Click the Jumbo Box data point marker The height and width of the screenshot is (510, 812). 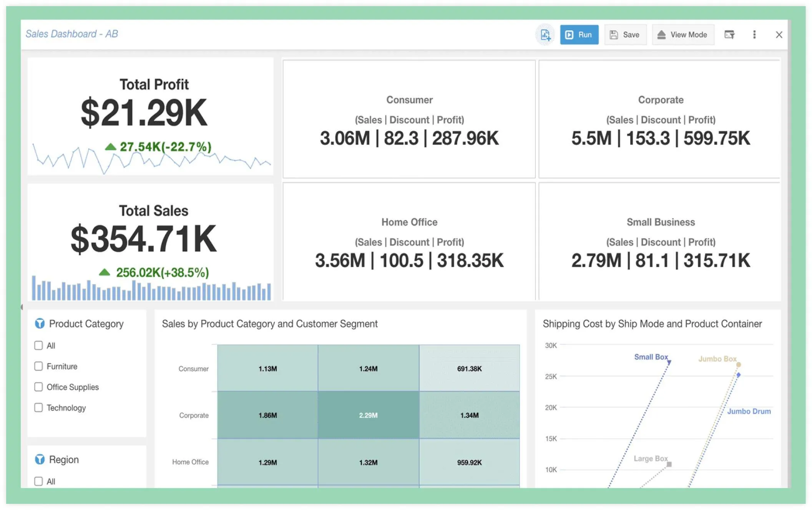click(738, 364)
